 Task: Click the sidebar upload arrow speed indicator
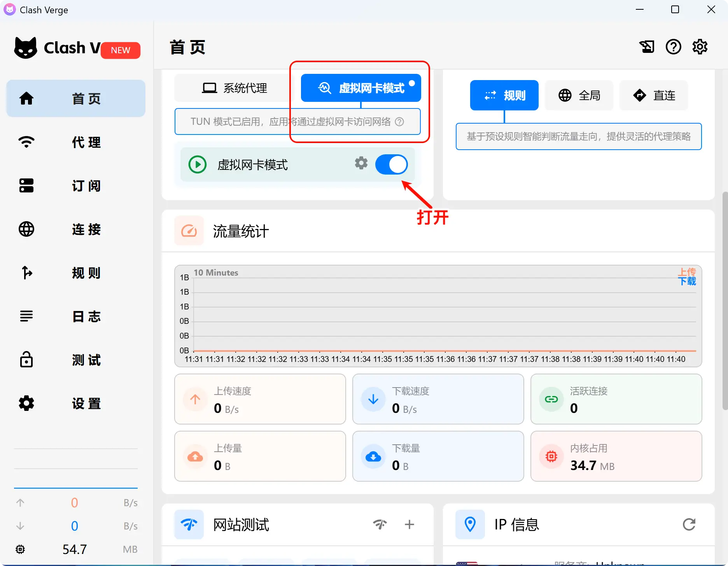tap(20, 503)
